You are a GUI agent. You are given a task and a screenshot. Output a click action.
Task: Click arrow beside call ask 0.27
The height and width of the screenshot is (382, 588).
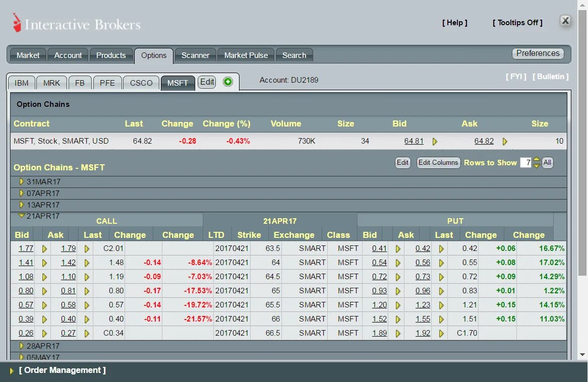coord(87,334)
